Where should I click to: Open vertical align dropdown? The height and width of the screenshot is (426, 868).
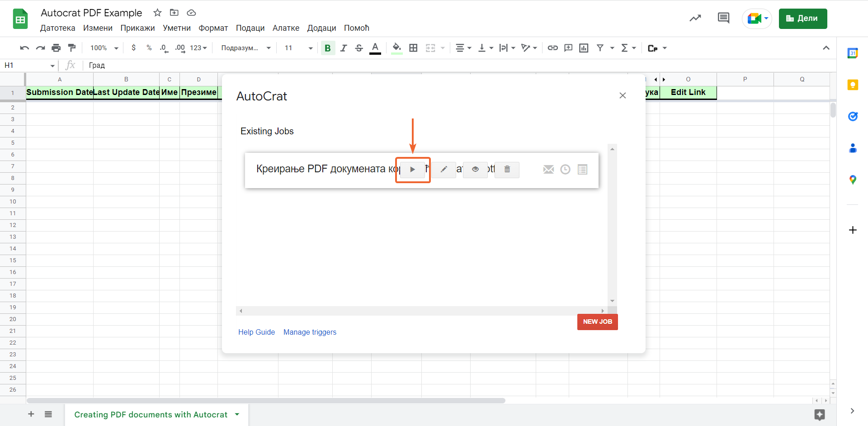point(486,48)
